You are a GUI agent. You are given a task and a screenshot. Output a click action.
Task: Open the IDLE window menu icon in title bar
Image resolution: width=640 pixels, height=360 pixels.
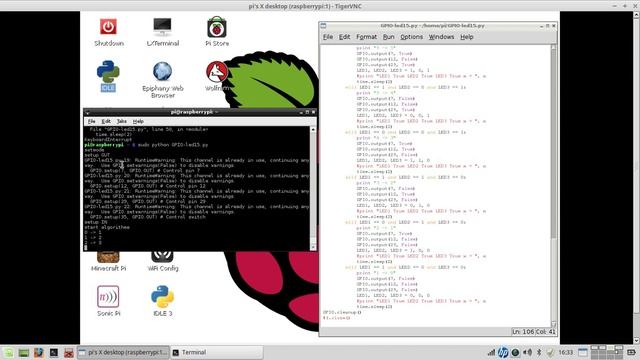tap(323, 25)
